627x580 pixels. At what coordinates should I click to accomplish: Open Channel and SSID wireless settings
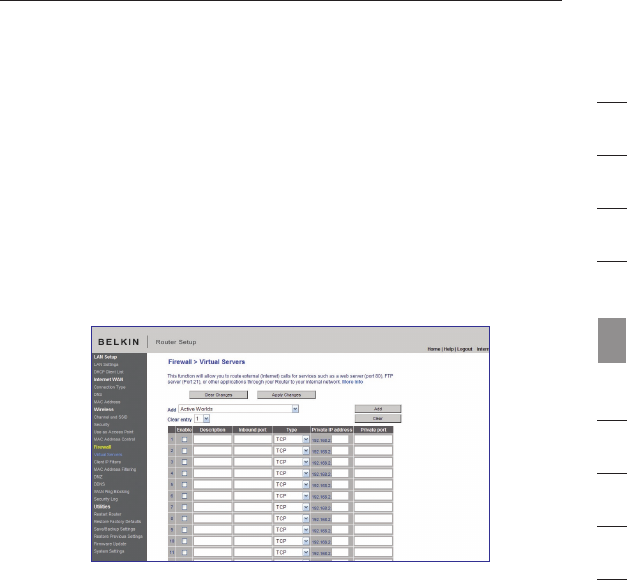110,417
